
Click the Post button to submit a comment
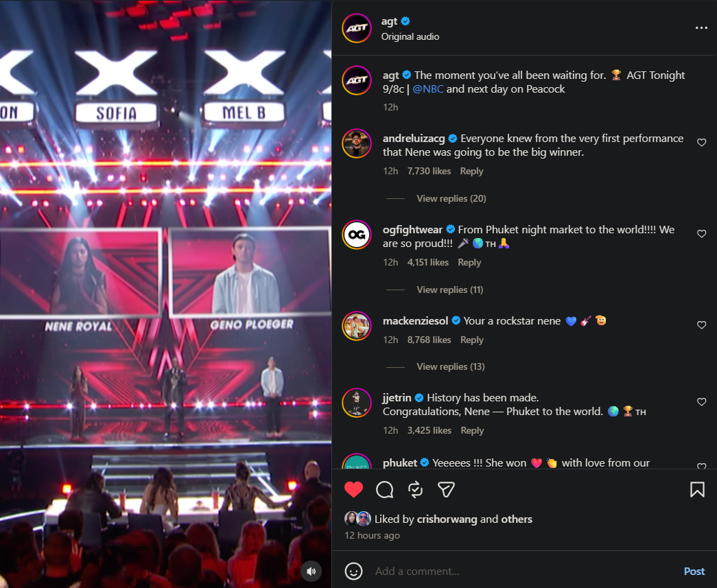[694, 571]
